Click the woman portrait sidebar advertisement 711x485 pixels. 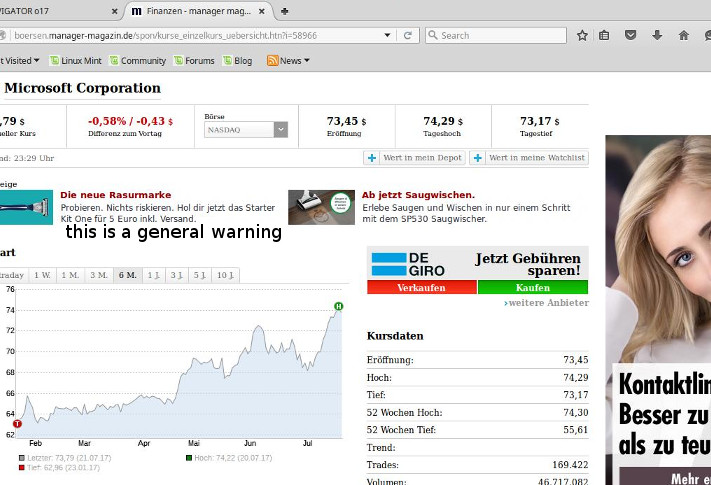(658, 310)
